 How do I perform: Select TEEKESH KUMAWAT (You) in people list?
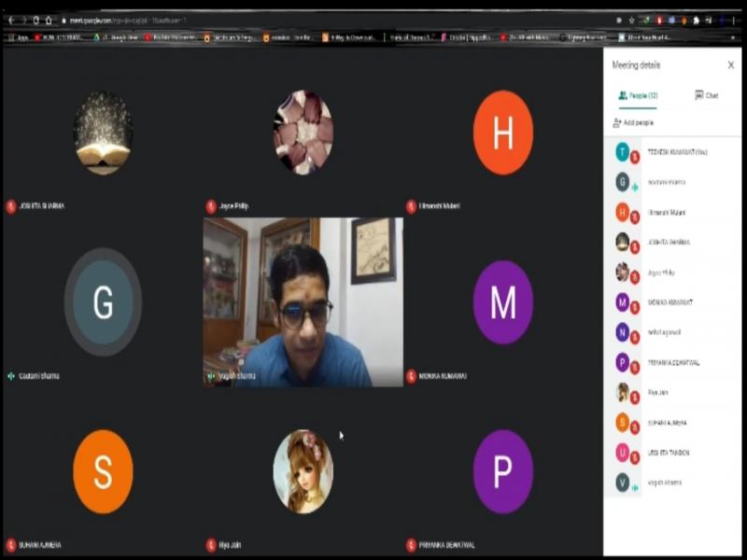point(672,152)
